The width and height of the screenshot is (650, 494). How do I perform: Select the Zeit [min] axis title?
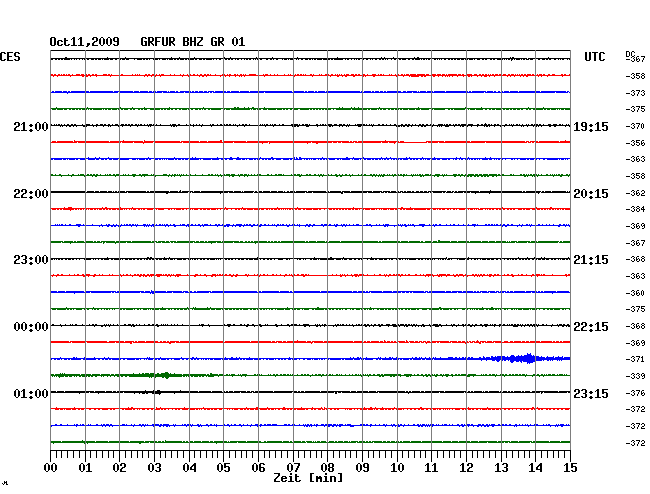click(308, 478)
